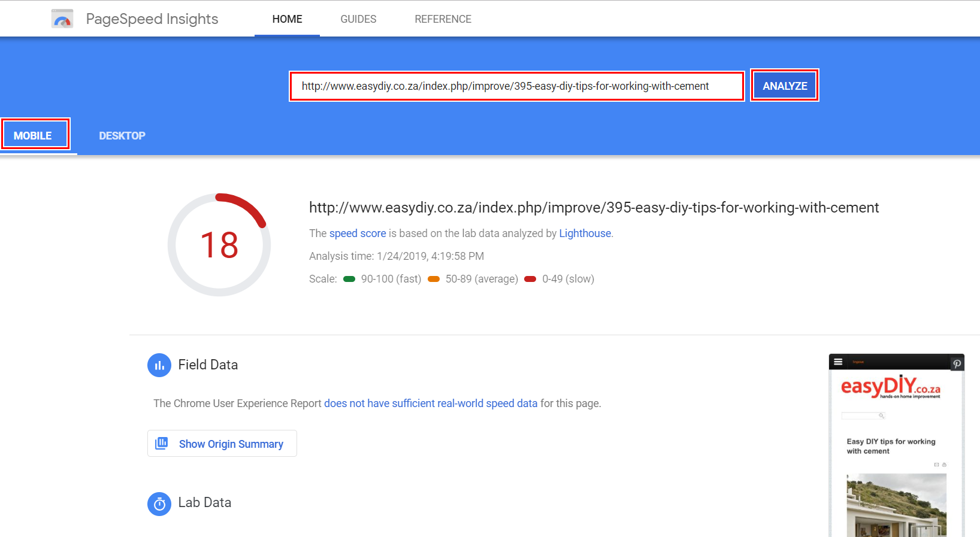Open the HOME tab
Image resolution: width=980 pixels, height=537 pixels.
[x=287, y=19]
